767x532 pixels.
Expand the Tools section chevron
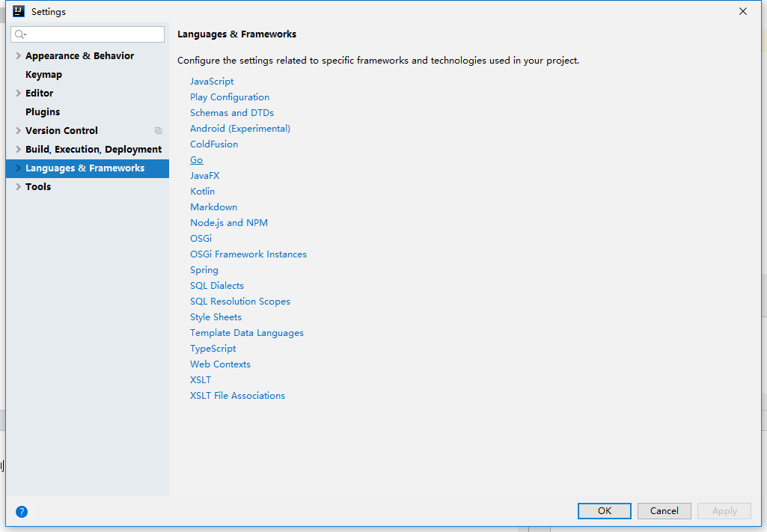pos(18,186)
